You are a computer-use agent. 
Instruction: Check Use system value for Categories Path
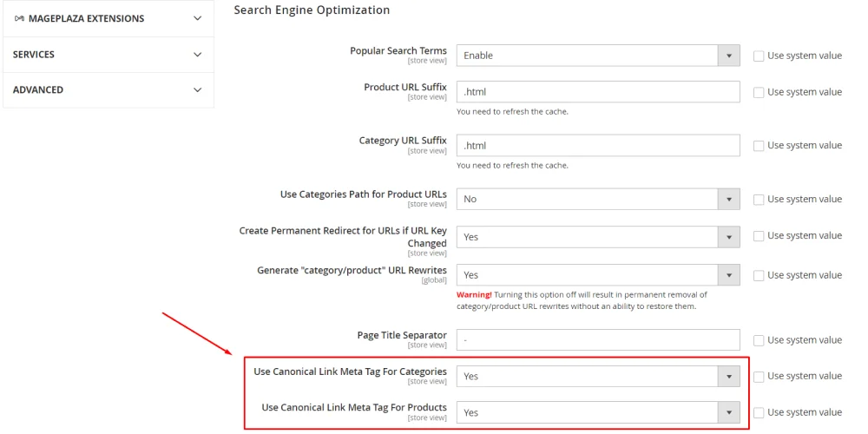[x=759, y=200]
